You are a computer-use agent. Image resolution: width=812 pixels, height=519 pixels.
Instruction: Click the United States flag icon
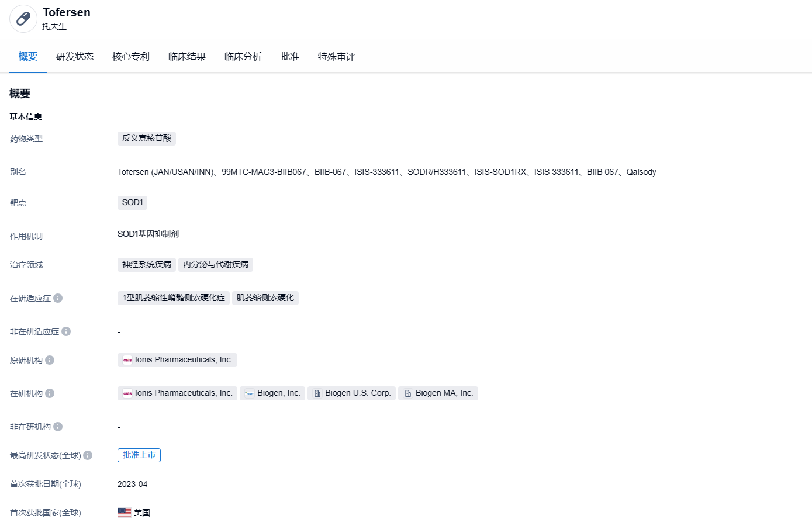coord(125,513)
